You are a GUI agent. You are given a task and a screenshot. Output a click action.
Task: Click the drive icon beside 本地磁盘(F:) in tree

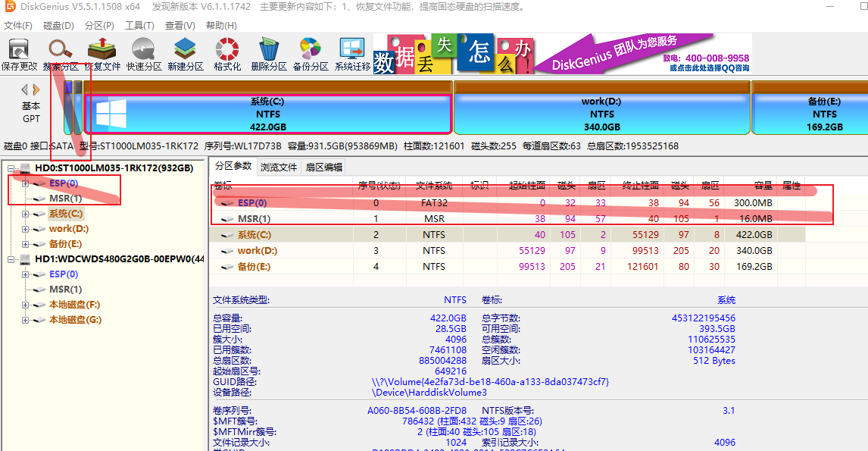coord(39,305)
